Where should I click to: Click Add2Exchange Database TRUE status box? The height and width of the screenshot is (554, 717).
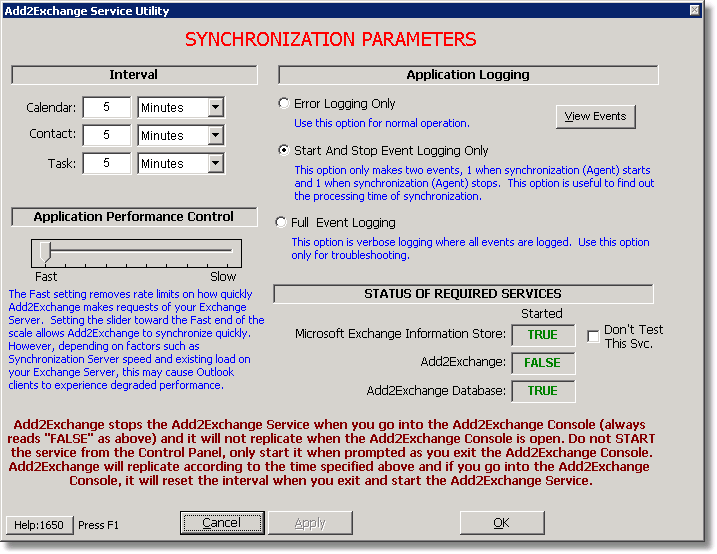(543, 391)
